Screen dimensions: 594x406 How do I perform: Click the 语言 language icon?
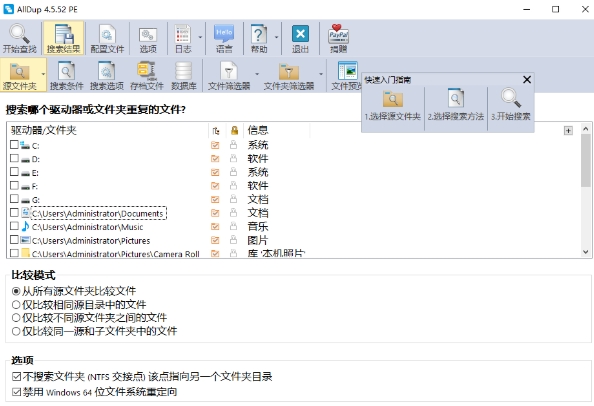point(224,38)
